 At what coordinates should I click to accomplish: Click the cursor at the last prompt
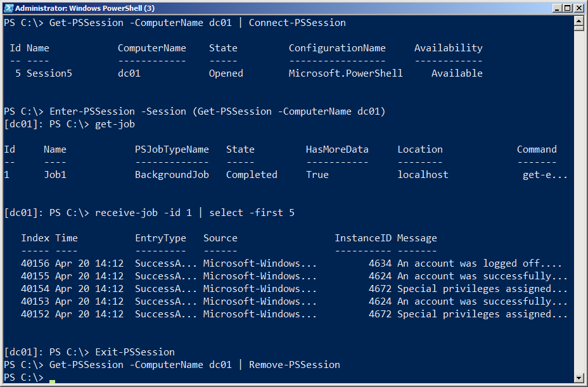52,381
